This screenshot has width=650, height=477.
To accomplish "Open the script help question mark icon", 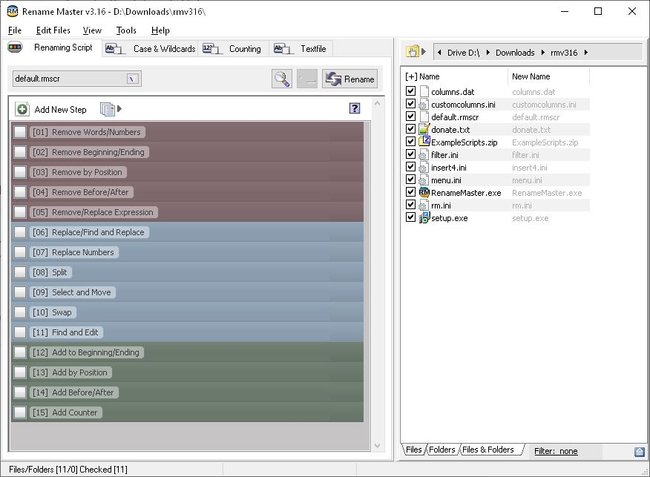I will (354, 109).
